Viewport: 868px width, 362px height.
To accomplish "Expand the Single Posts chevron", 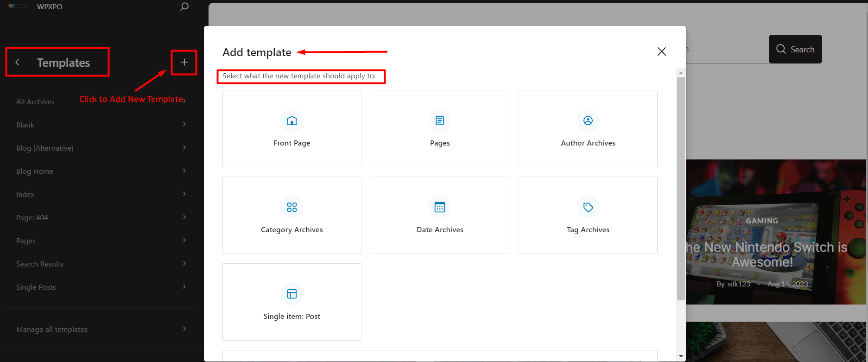I will click(184, 286).
